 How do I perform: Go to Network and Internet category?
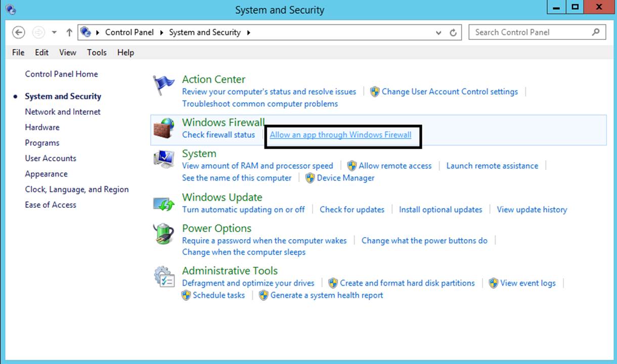tap(63, 112)
